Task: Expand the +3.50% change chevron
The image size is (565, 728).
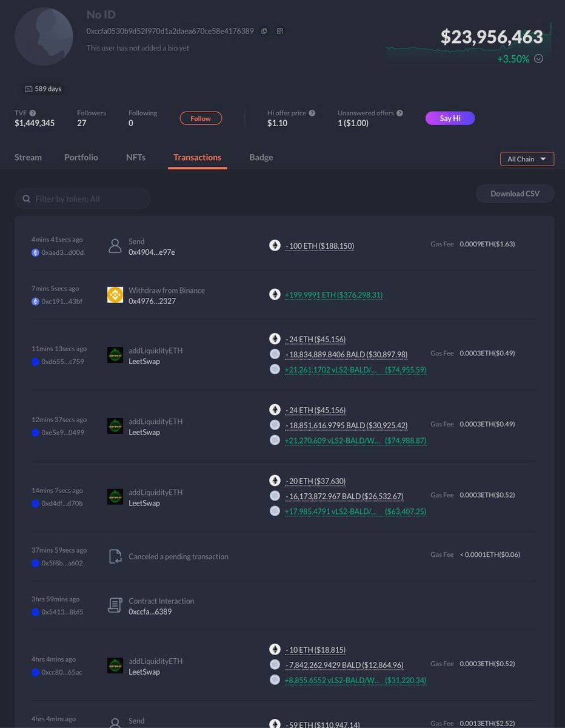Action: click(538, 59)
